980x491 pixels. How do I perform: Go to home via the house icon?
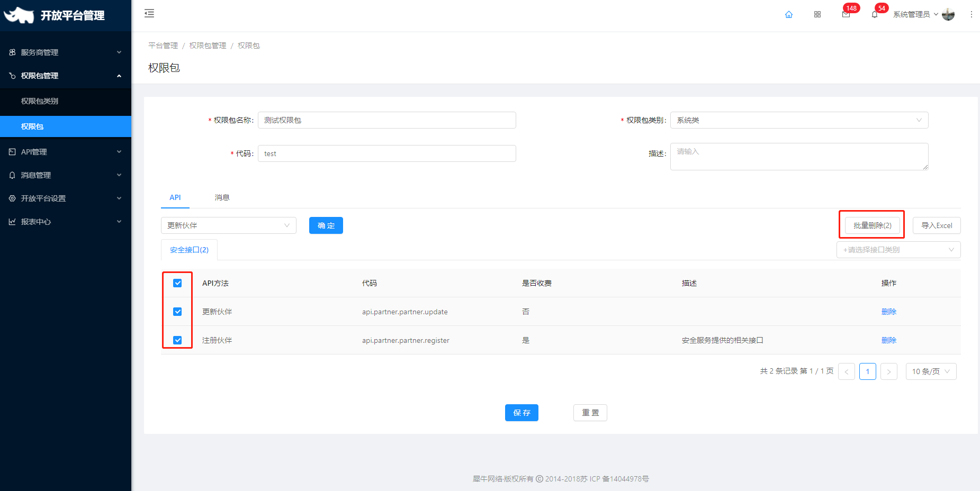(789, 14)
